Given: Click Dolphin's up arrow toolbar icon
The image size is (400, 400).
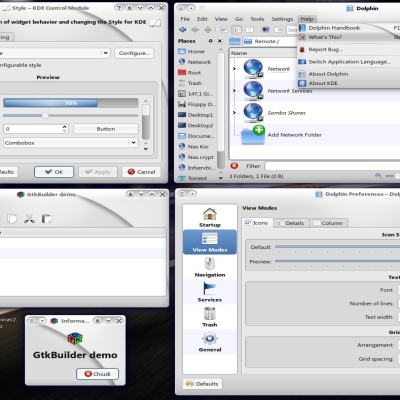Looking at the screenshot, I should (208, 30).
